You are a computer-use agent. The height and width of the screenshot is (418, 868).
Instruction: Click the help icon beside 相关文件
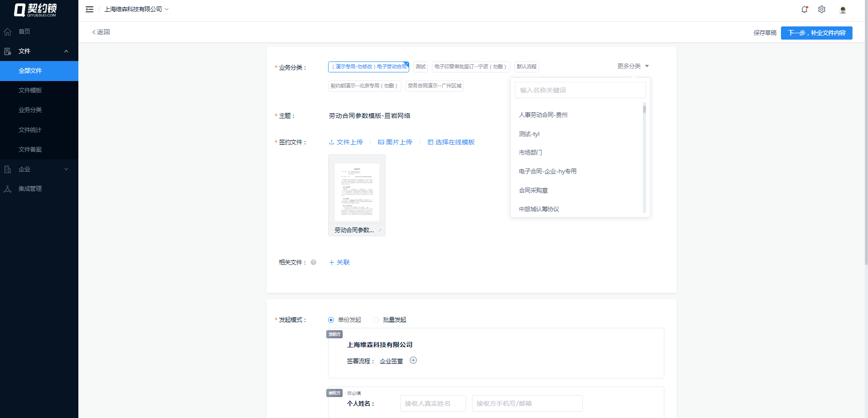tap(313, 262)
